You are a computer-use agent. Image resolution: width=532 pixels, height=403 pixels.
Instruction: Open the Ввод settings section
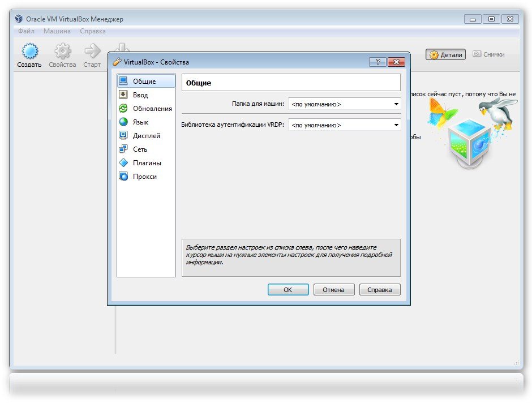(140, 95)
